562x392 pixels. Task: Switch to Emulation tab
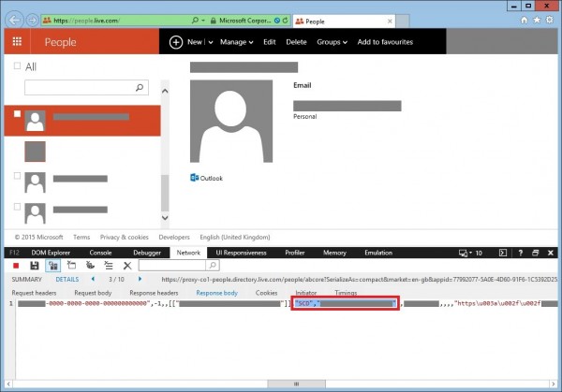point(378,253)
